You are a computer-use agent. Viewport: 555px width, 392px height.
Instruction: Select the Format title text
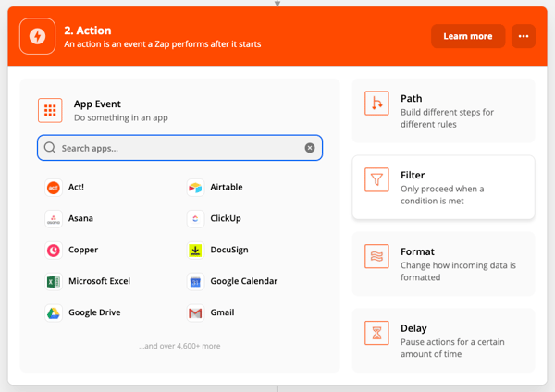point(417,251)
